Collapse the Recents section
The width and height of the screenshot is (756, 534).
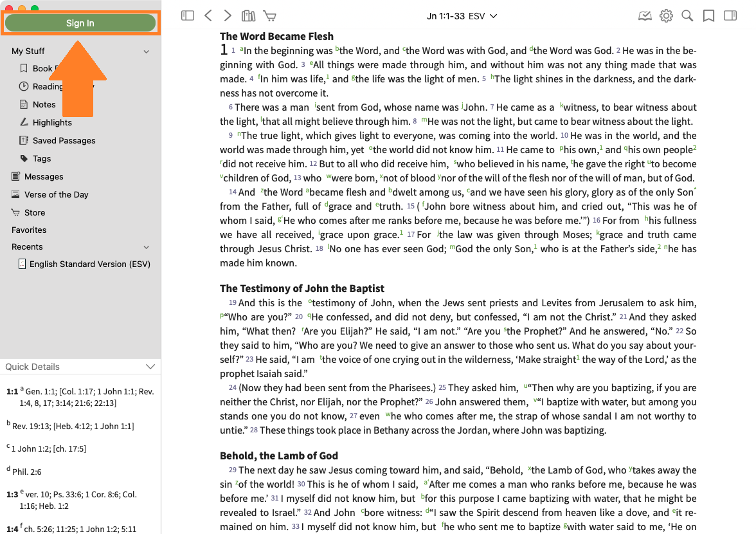(x=147, y=247)
